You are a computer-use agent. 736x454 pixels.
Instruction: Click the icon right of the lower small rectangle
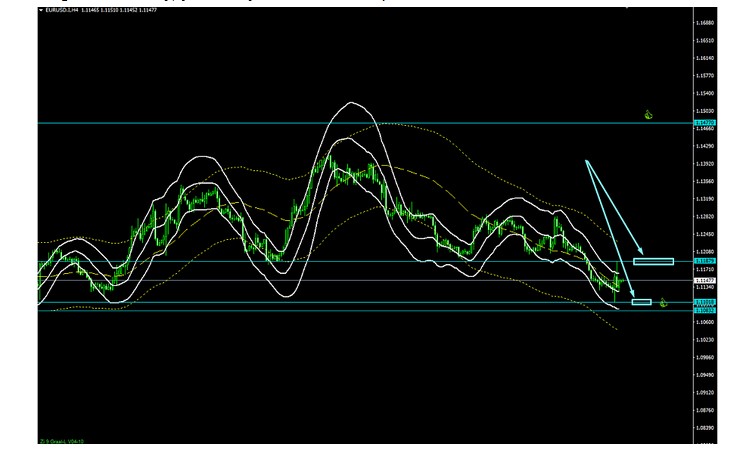(x=662, y=302)
